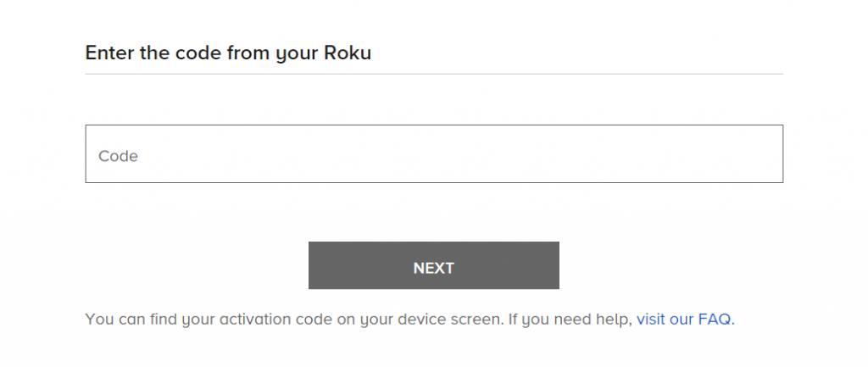Click the words 'visit our FAQ'
Image resolution: width=868 pixels, height=367 pixels.
[685, 320]
